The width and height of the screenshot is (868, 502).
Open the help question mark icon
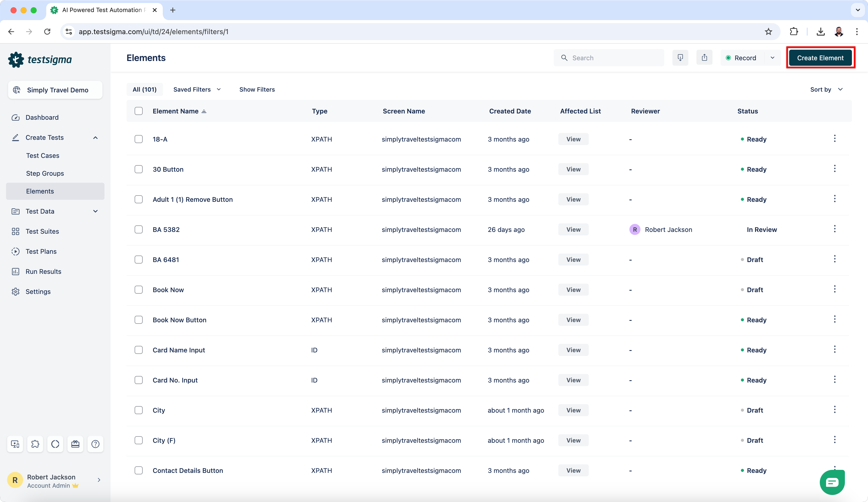pos(95,444)
